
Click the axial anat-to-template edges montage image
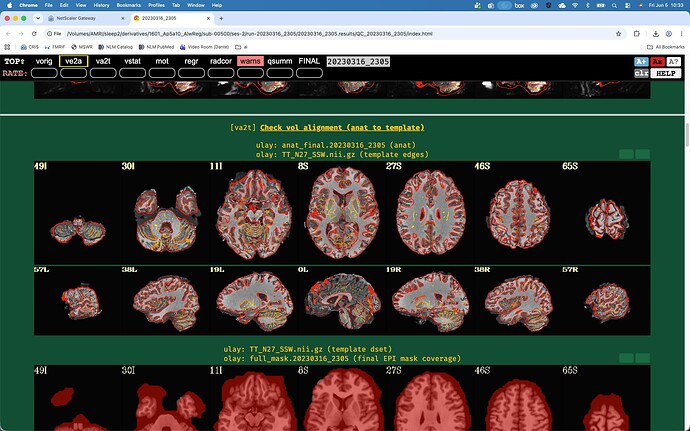click(x=342, y=213)
